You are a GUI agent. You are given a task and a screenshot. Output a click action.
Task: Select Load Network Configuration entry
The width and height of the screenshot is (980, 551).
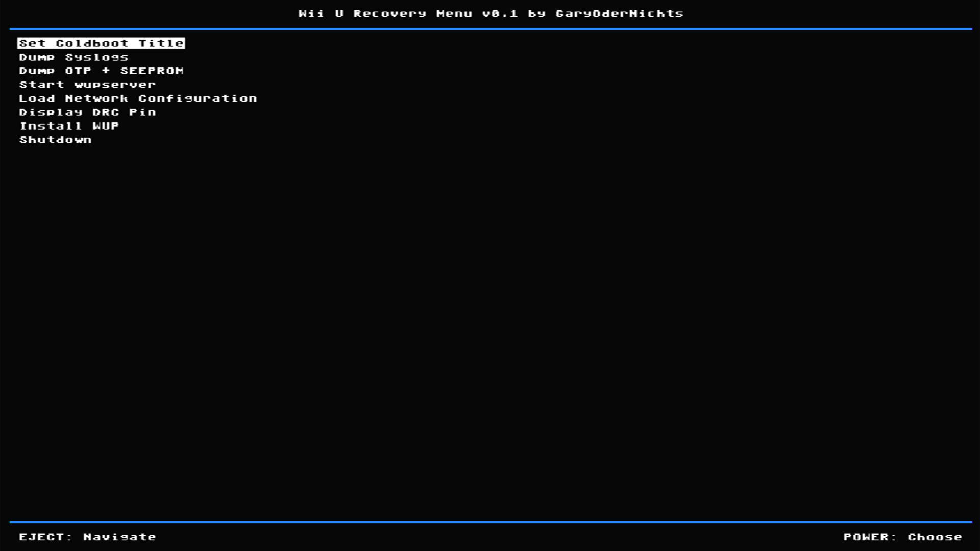[138, 98]
